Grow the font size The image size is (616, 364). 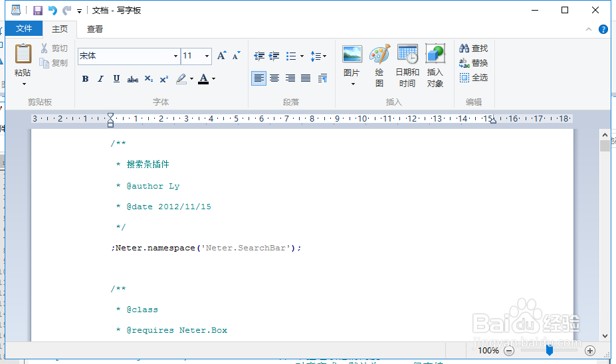pos(221,56)
